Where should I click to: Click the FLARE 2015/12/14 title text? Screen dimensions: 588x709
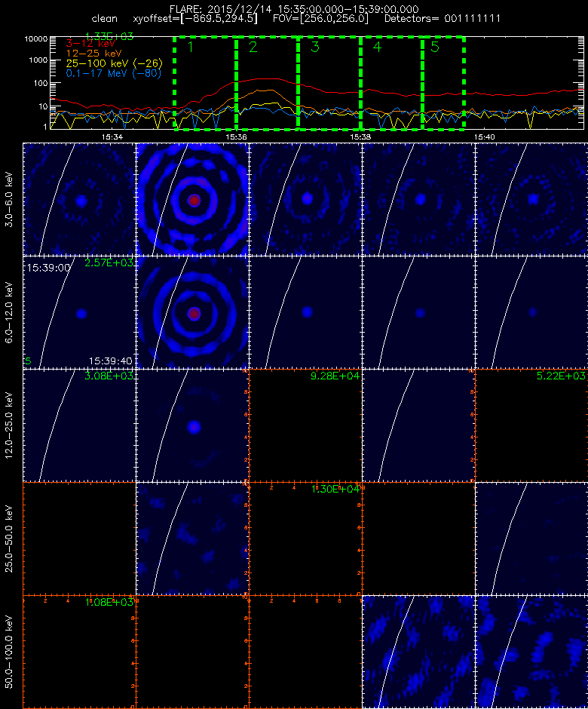[x=294, y=9]
